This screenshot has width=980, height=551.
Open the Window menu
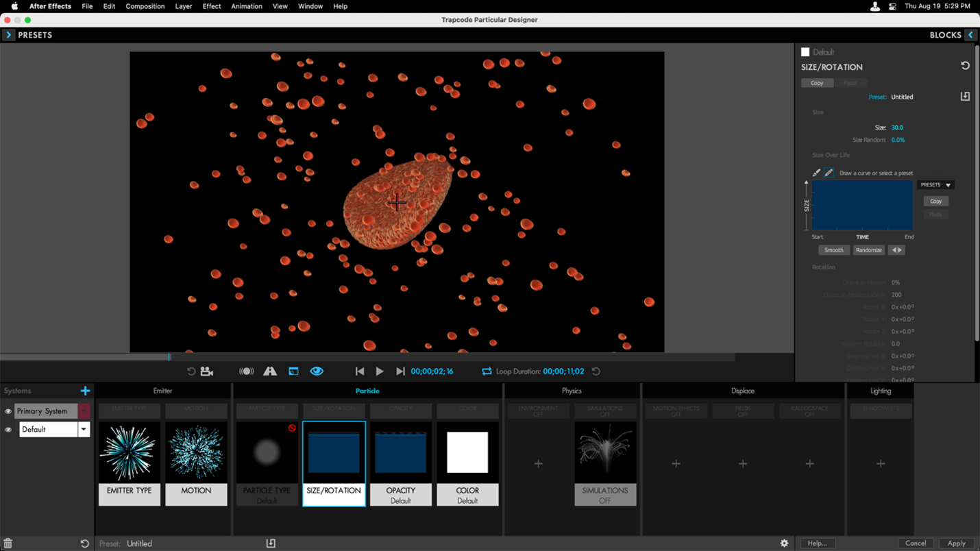310,6
